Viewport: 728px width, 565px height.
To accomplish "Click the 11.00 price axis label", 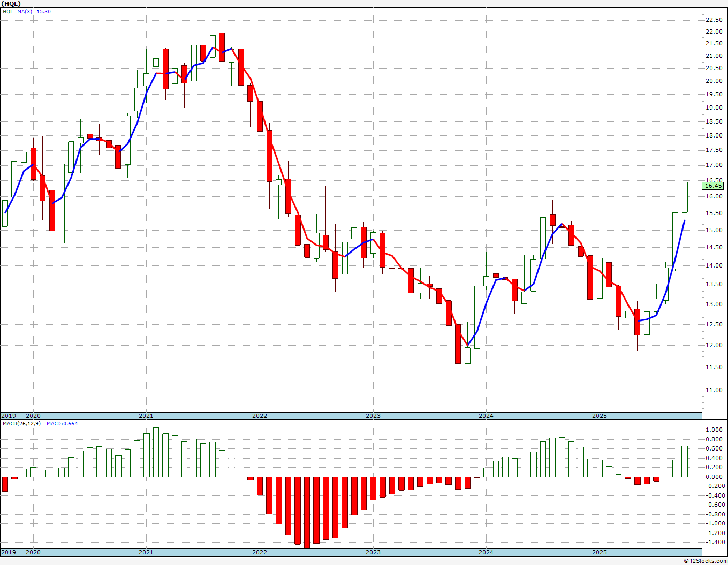I will (714, 390).
